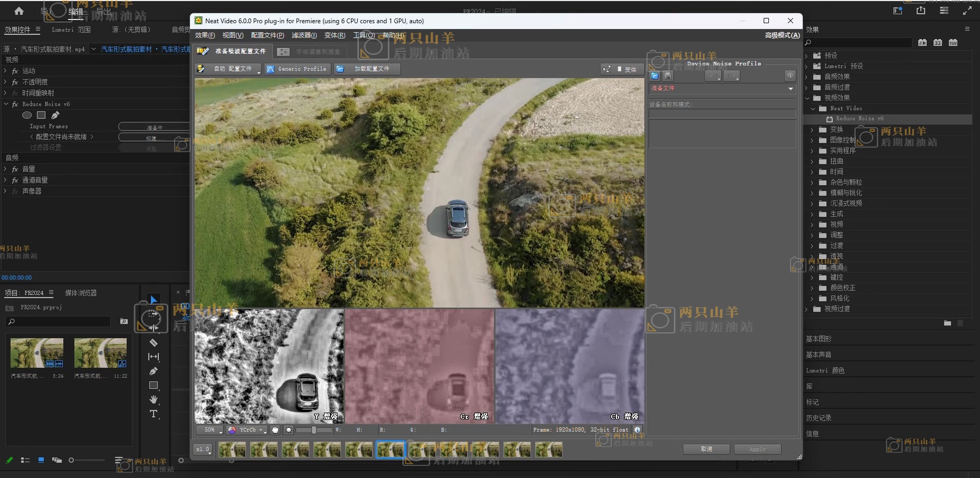Click the ellipse mask icon under Reduce Noise v6
Screen dimensions: 980x478
coord(27,115)
